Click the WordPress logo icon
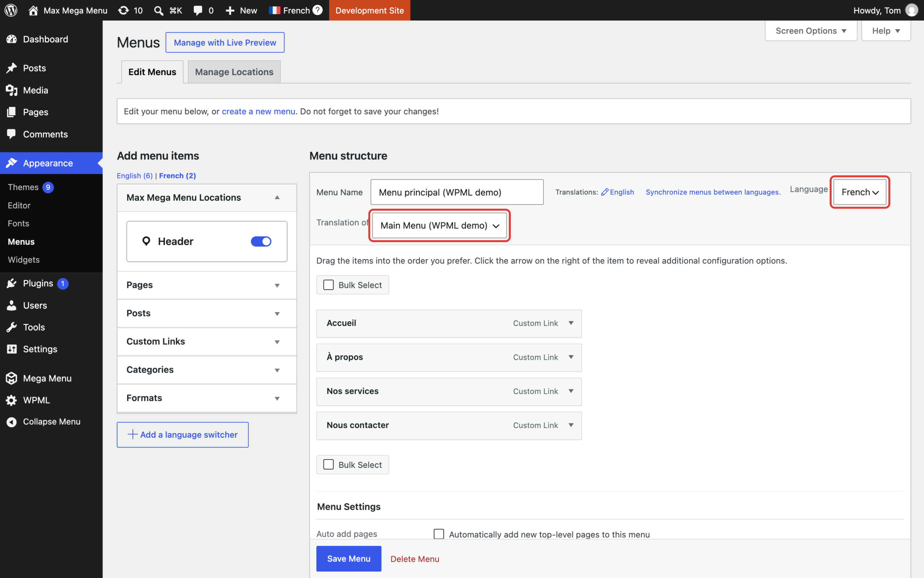This screenshot has width=924, height=578. tap(11, 10)
